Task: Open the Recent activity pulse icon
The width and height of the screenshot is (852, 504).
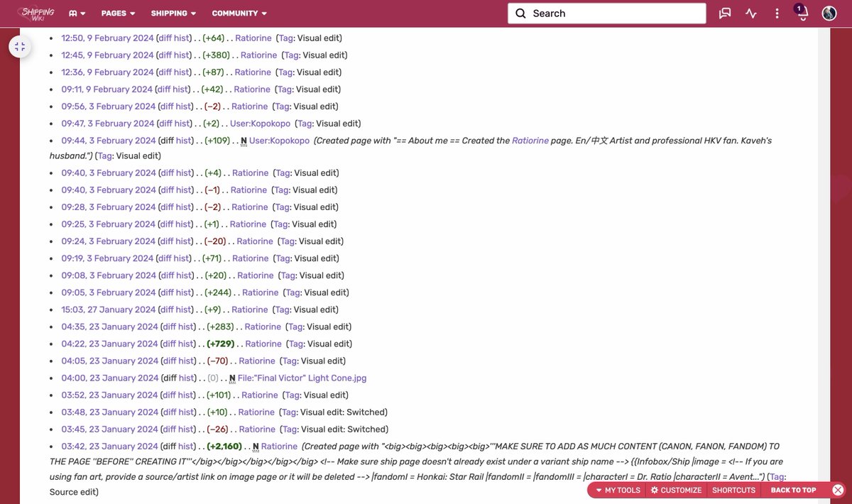Action: click(x=751, y=13)
